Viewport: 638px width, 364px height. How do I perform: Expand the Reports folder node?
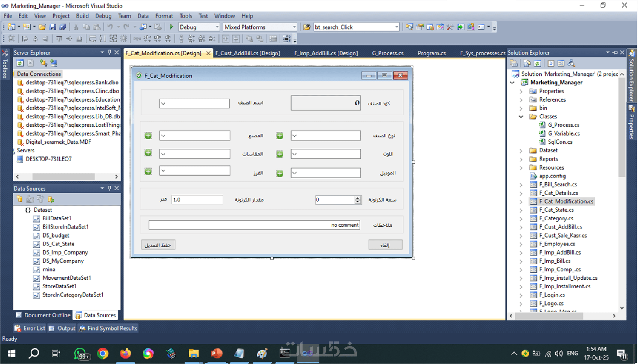(521, 159)
